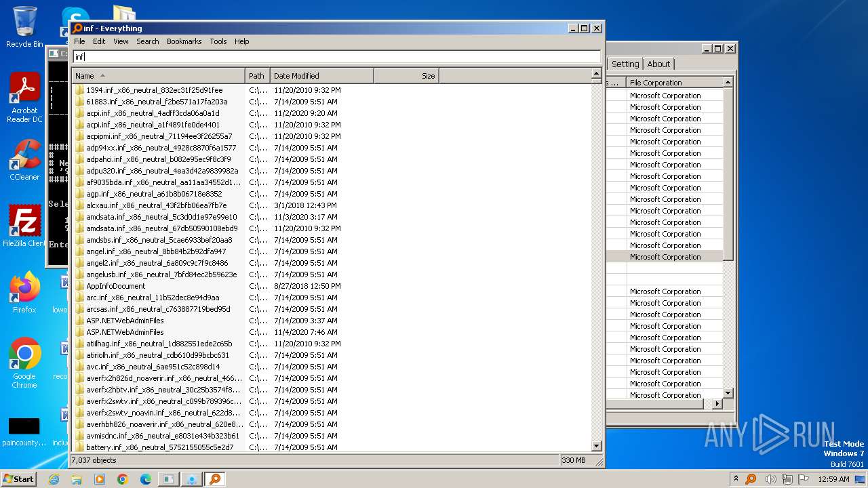The height and width of the screenshot is (488, 868).
Task: Click date 8/27/2018 12:50 PM cell
Action: pos(307,286)
